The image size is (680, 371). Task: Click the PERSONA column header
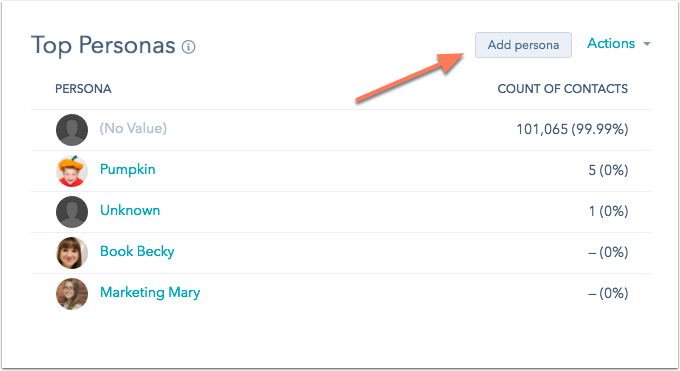click(83, 89)
